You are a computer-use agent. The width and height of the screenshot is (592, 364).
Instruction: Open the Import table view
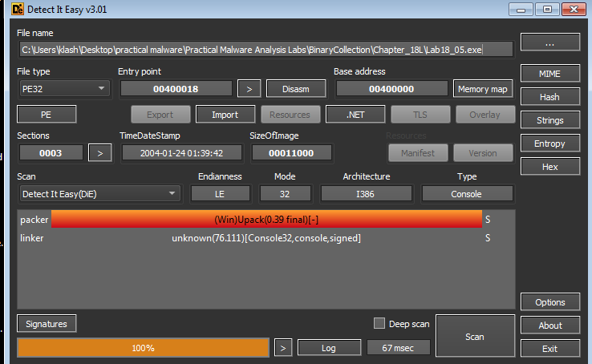coord(225,115)
